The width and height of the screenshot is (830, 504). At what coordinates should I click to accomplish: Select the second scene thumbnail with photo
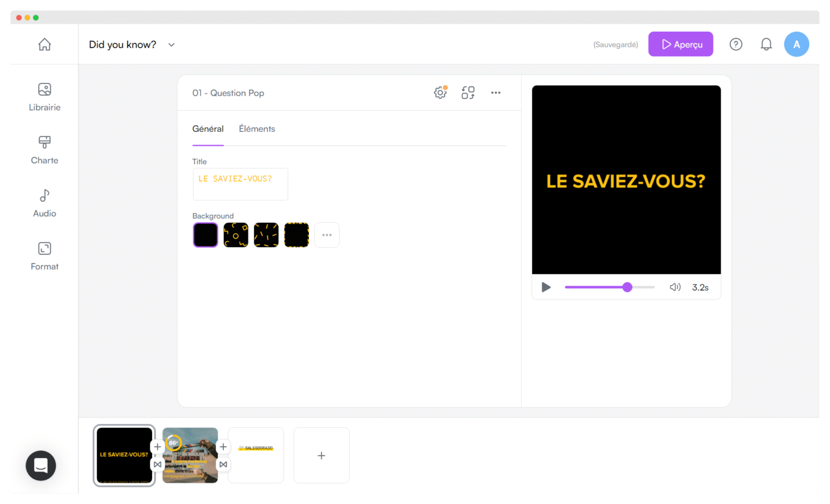(x=190, y=456)
